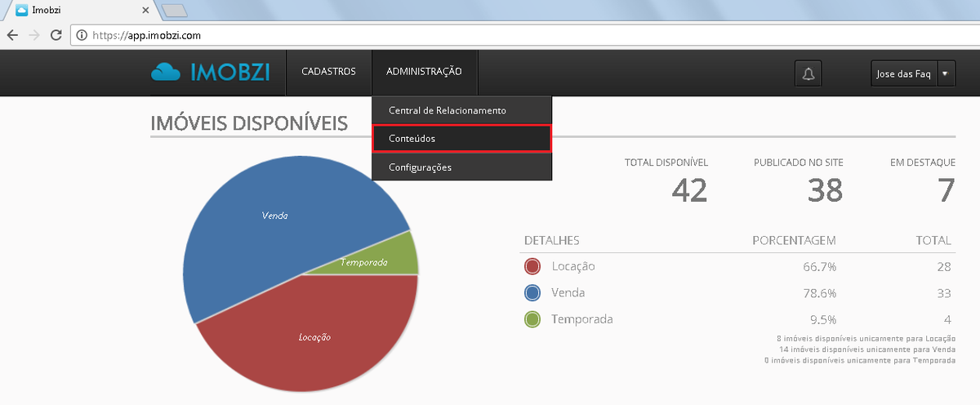Screen dimensions: 980x405
Task: Click the browser forward arrow
Action: tap(34, 35)
